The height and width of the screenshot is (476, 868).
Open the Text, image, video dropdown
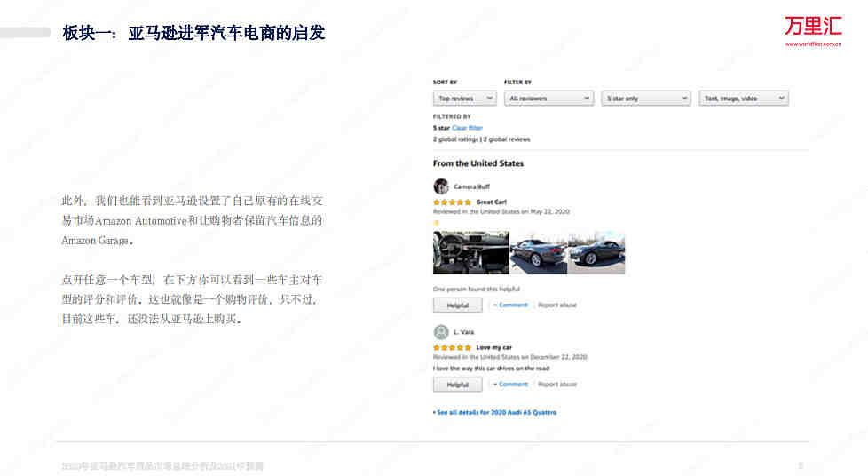(744, 98)
